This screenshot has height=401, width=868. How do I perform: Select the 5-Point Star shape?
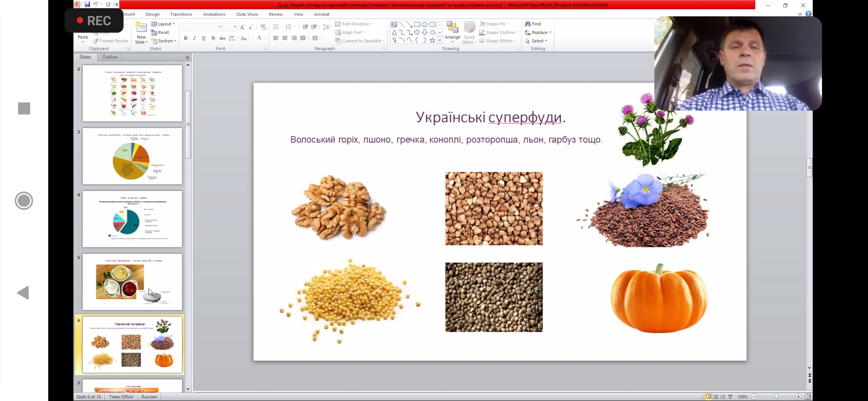(x=433, y=40)
